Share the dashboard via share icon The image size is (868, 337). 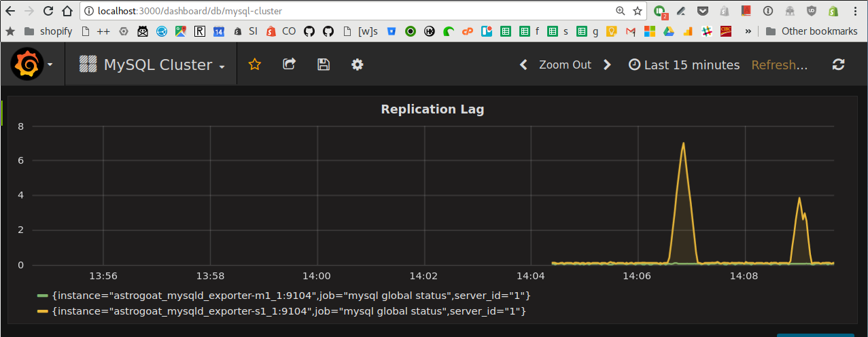click(289, 64)
